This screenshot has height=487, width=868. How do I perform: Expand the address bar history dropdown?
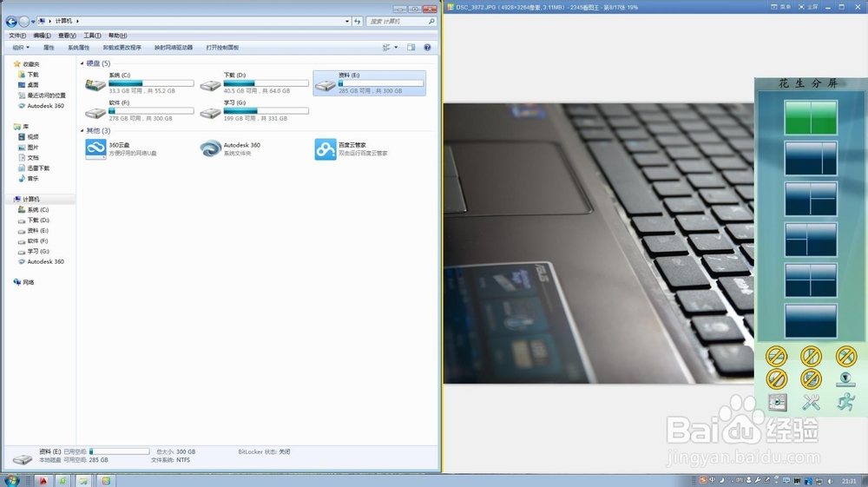click(x=347, y=21)
